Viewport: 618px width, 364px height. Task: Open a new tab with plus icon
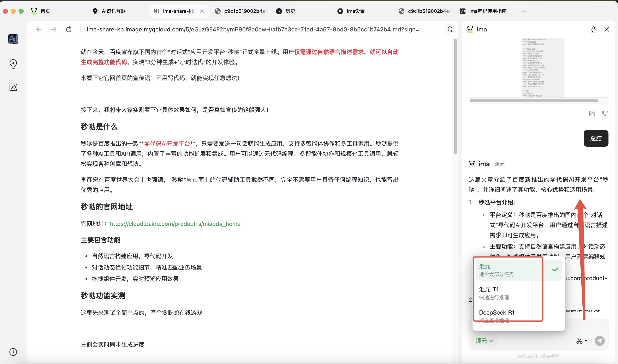[524, 11]
